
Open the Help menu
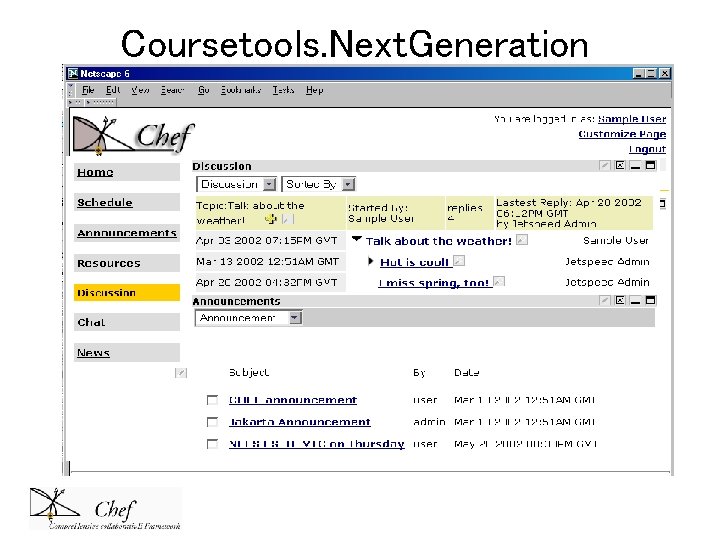click(x=315, y=90)
